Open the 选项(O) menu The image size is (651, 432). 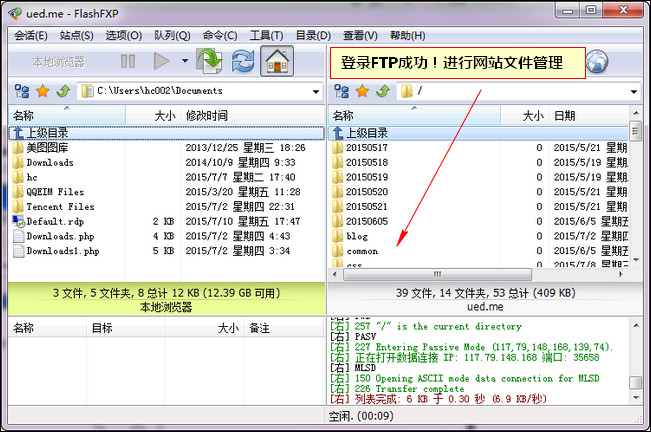tap(124, 36)
